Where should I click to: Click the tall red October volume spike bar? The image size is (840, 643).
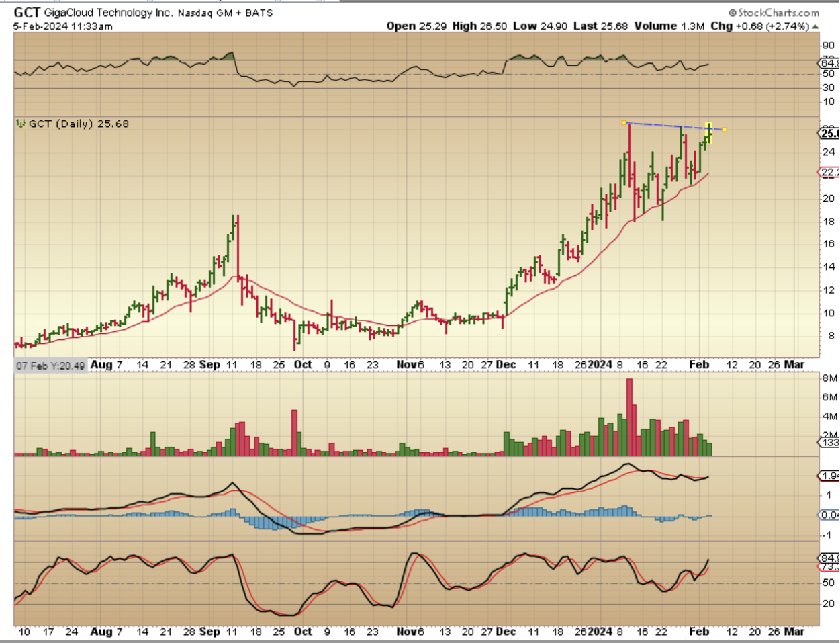coord(294,433)
